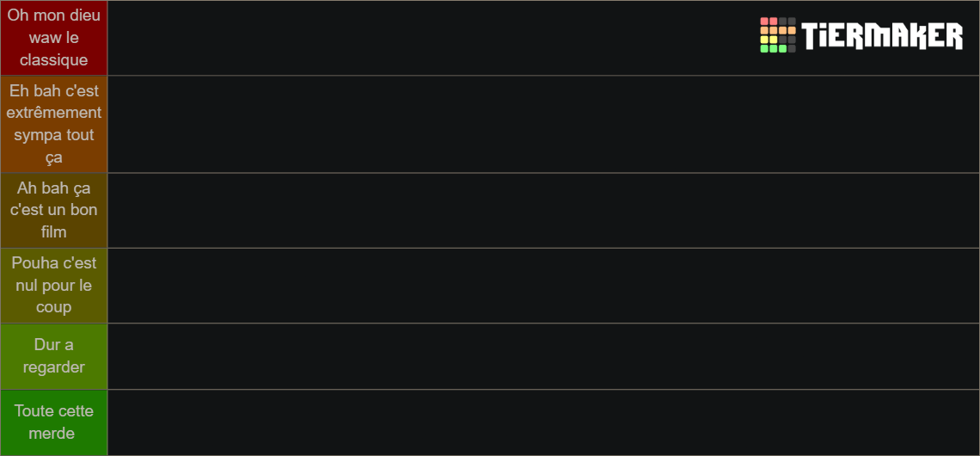This screenshot has height=456, width=980.
Task: Click the TierMaker wordmark text
Action: click(x=882, y=35)
